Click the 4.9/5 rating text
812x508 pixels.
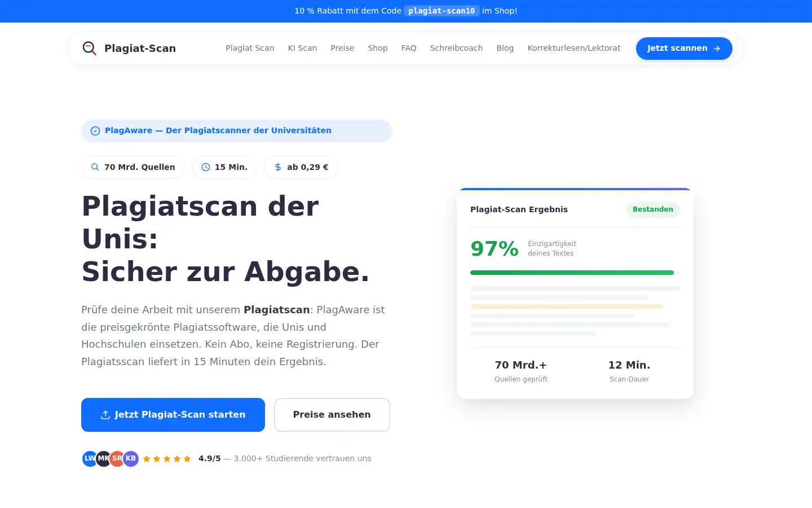coord(210,458)
